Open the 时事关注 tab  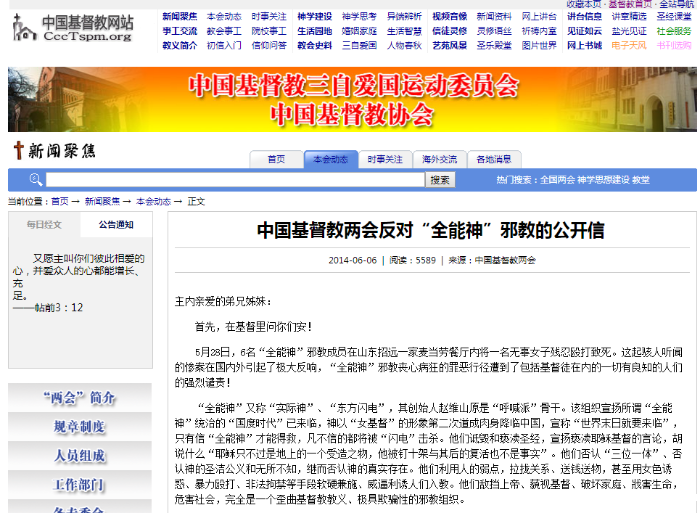pyautogui.click(x=385, y=159)
